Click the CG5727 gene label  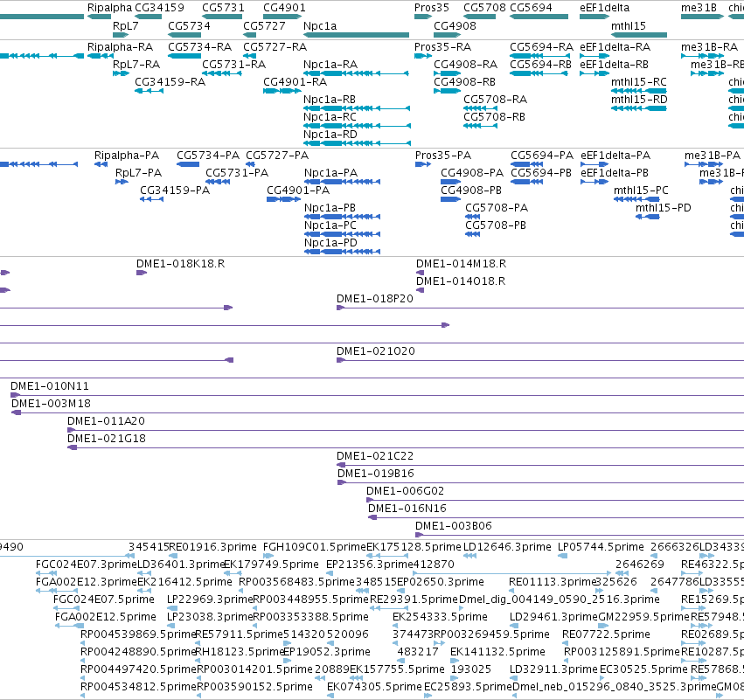click(264, 26)
